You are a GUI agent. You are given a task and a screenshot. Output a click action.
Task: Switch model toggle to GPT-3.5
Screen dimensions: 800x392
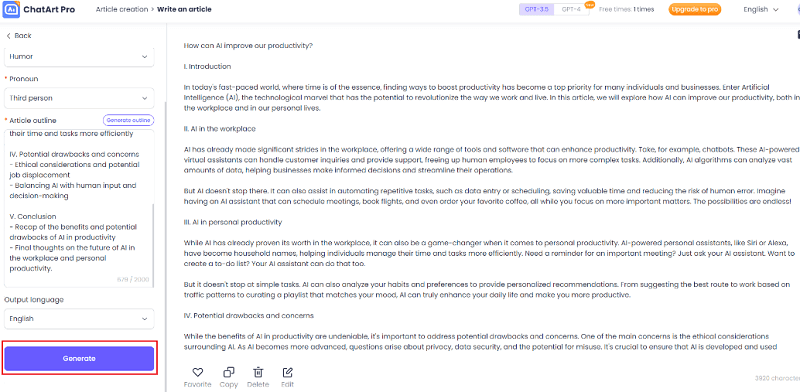[535, 9]
